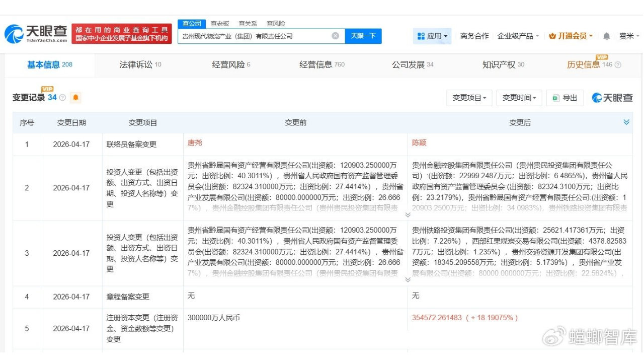Select the 查公司 search tab
Screen dimensions: 644x362
[192, 23]
